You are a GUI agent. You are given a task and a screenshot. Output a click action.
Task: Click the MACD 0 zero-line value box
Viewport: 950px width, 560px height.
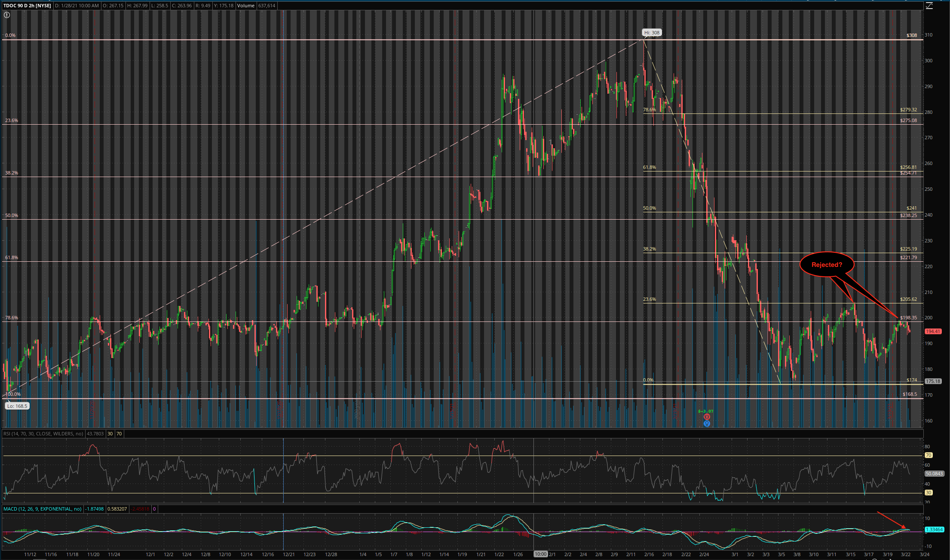click(x=154, y=509)
